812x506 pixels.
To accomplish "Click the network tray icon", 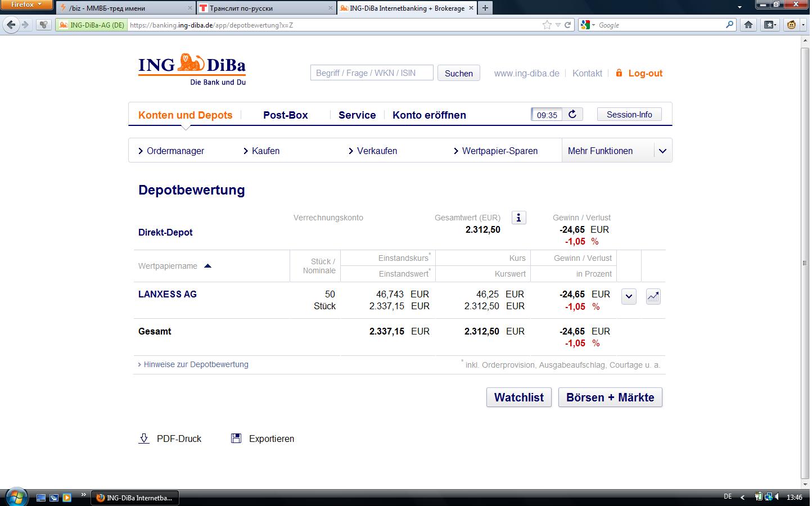I will pyautogui.click(x=768, y=497).
